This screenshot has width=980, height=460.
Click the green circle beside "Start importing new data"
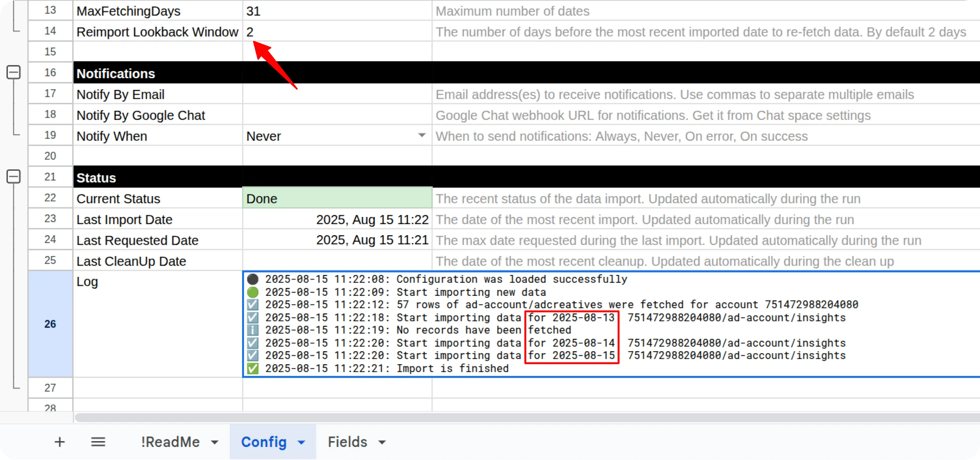pyautogui.click(x=253, y=292)
